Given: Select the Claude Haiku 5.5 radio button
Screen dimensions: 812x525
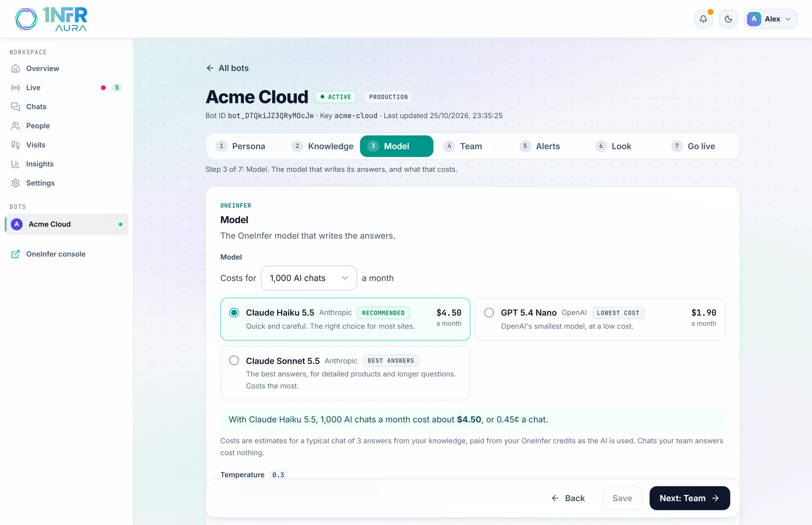Looking at the screenshot, I should pyautogui.click(x=234, y=312).
